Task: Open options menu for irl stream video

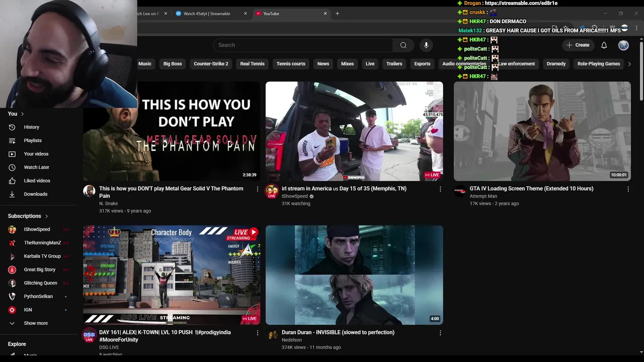Action: click(440, 189)
